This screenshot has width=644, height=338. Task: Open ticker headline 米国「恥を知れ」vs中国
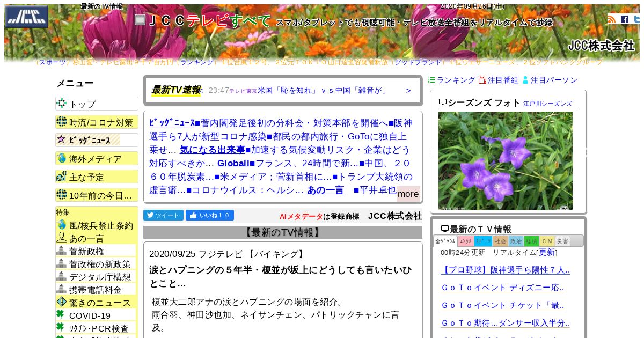point(322,90)
